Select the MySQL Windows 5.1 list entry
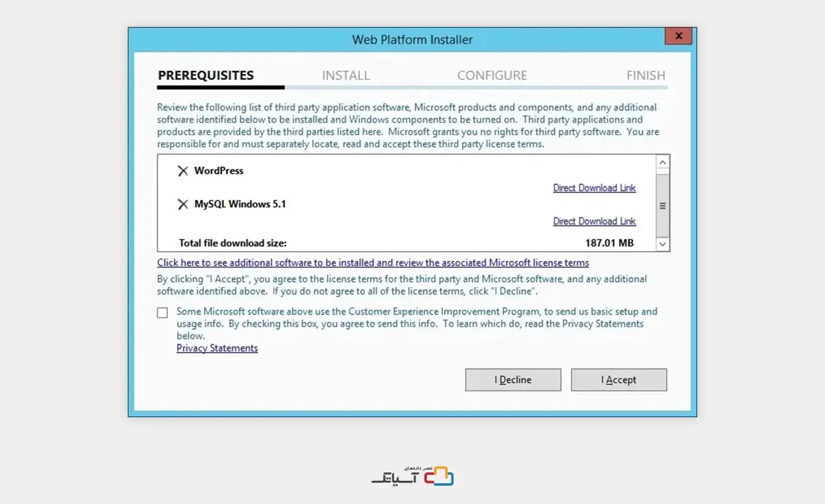825x504 pixels. 240,205
